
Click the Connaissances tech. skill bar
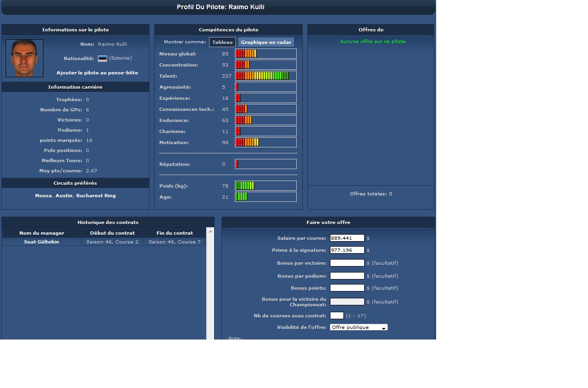pos(266,109)
